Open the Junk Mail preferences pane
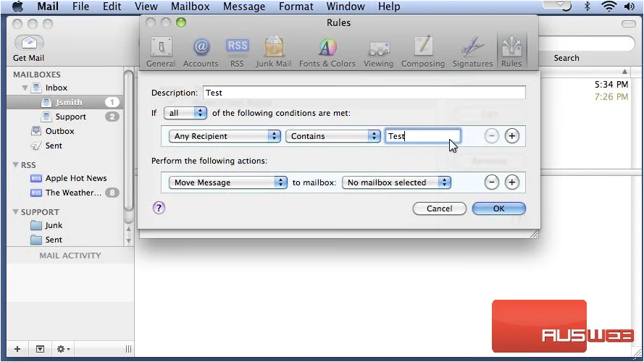The height and width of the screenshot is (362, 644). (274, 51)
